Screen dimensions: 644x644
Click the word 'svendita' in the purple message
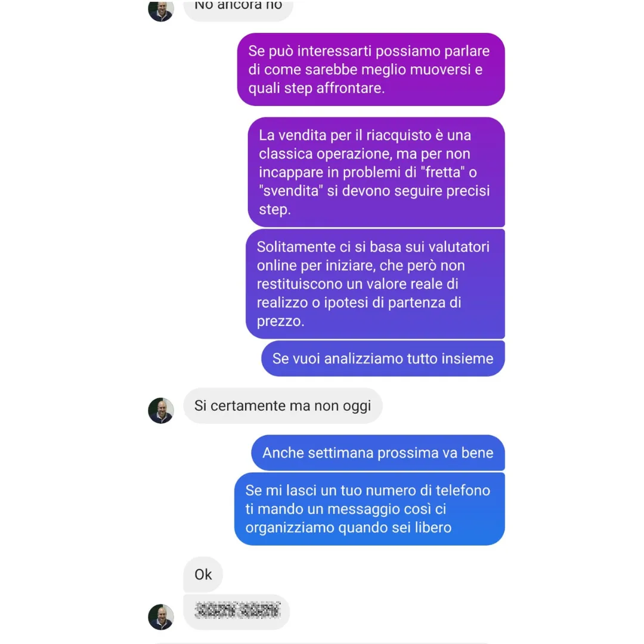291,191
